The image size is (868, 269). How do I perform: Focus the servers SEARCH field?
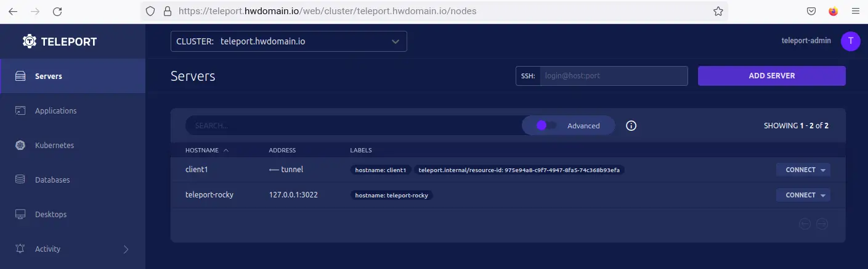(x=354, y=125)
